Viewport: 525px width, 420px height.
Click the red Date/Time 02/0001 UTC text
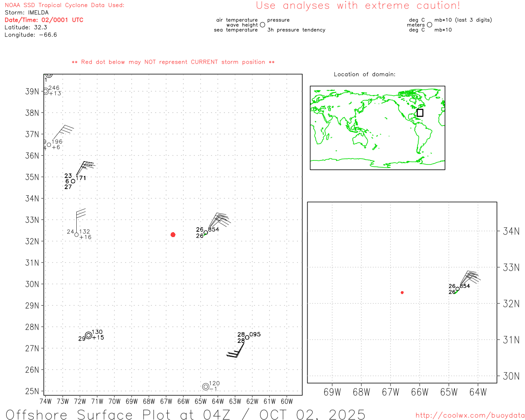click(x=44, y=20)
